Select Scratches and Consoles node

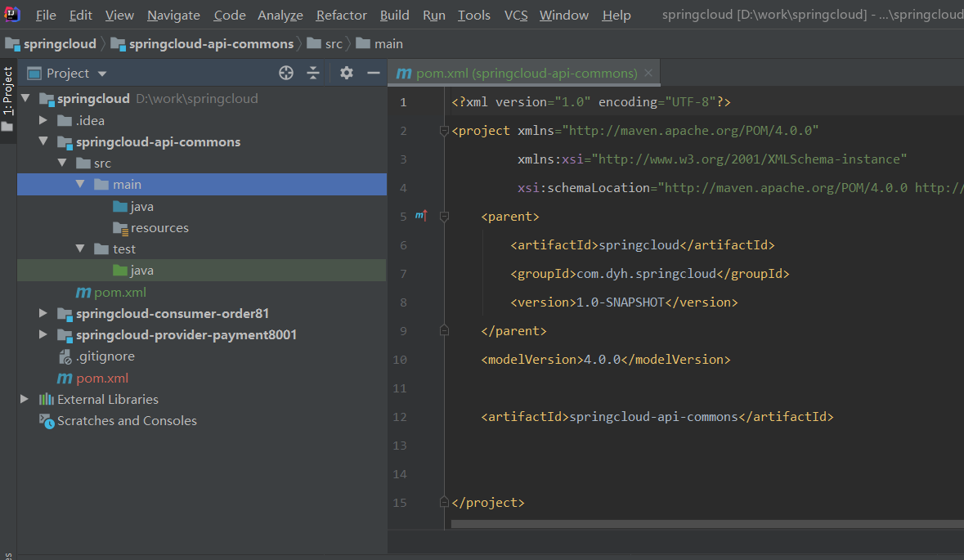point(127,421)
